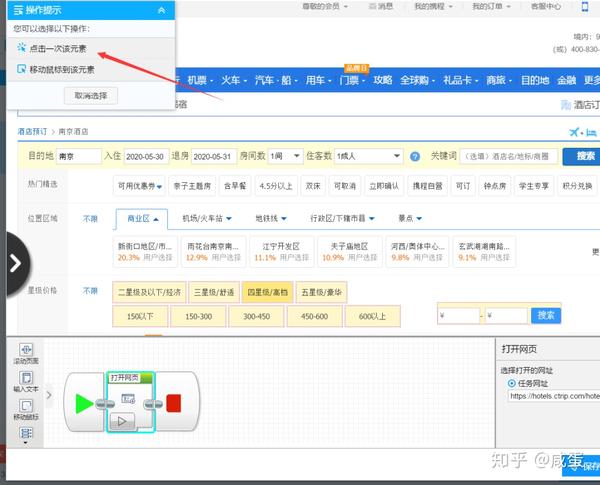Click the blue 搜索 button beside 关键词
The width and height of the screenshot is (600, 485).
(x=583, y=157)
